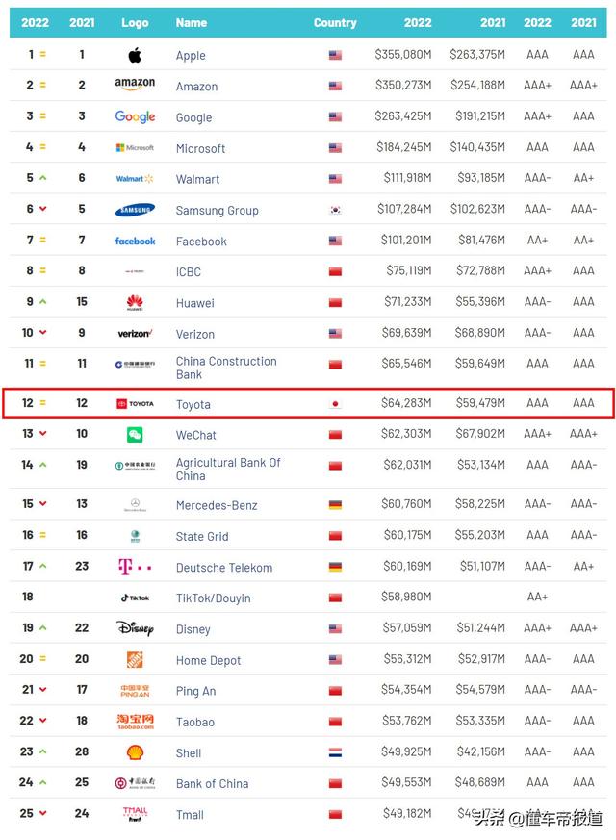The image size is (616, 840).
Task: Click the Home Depot orange logo
Action: tap(135, 659)
